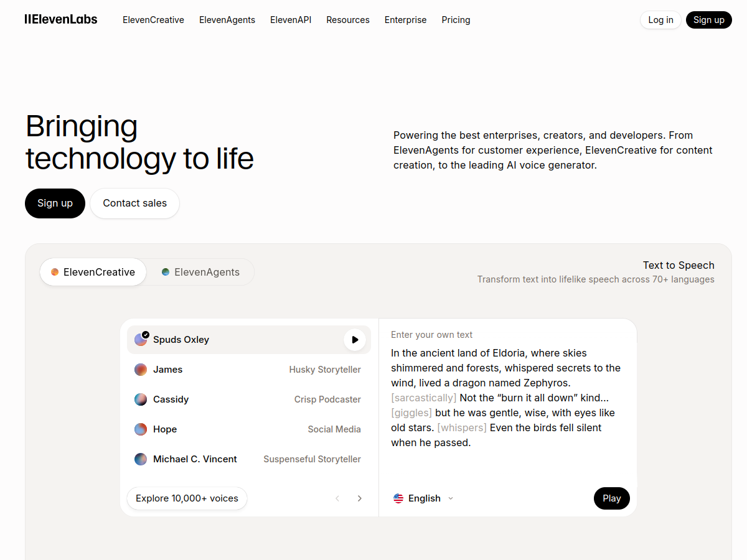Screen dimensions: 747x560
Task: Play the Spuds Oxley voice preview
Action: click(x=354, y=340)
